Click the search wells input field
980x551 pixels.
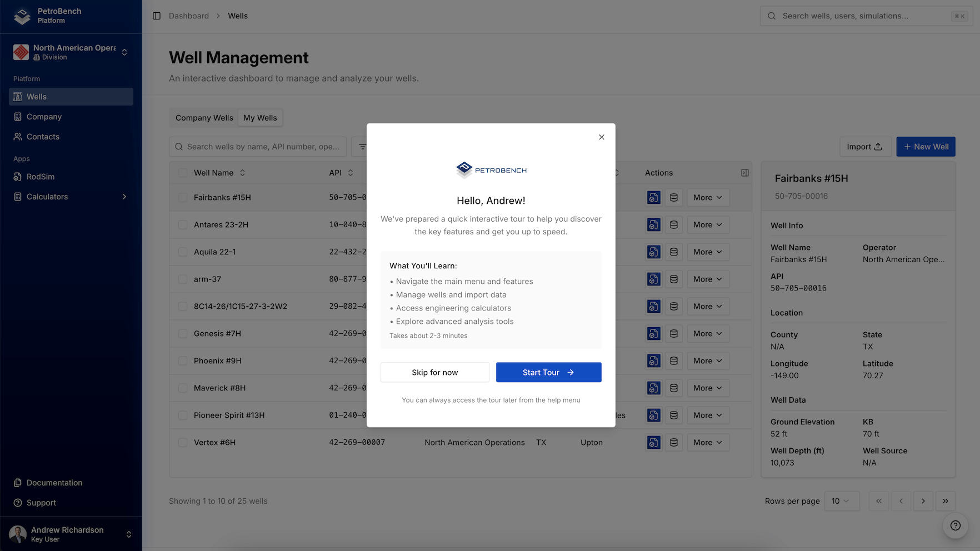click(x=257, y=147)
